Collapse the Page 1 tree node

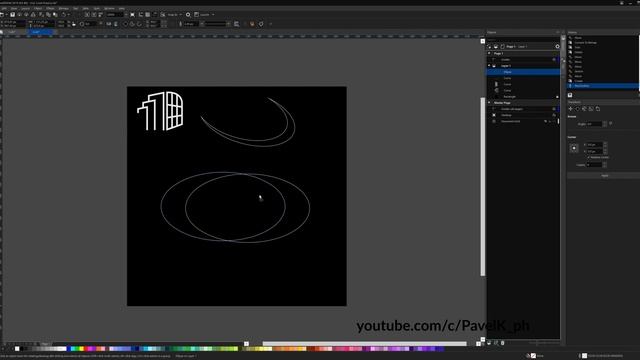489,53
